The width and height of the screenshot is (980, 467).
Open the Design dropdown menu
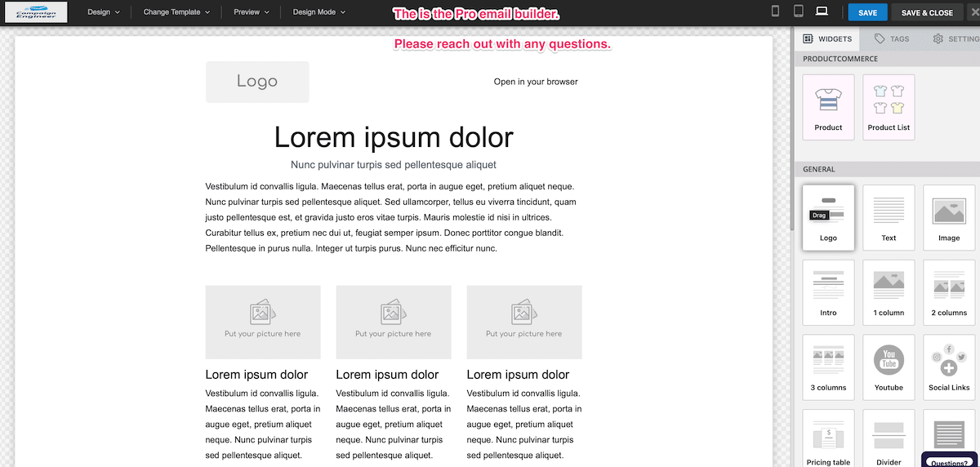(104, 12)
